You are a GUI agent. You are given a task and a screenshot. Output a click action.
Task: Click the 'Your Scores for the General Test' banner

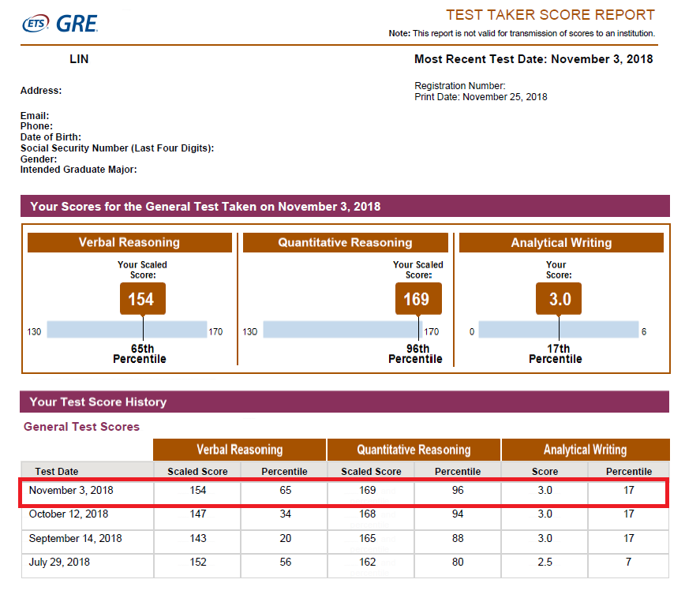(345, 206)
